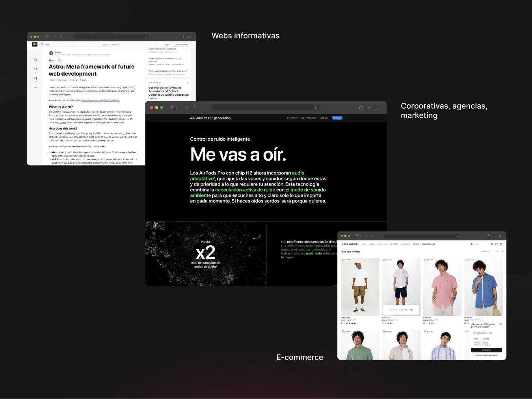Open the pink shirt product thumbnail
The height and width of the screenshot is (399, 532).
click(x=442, y=287)
